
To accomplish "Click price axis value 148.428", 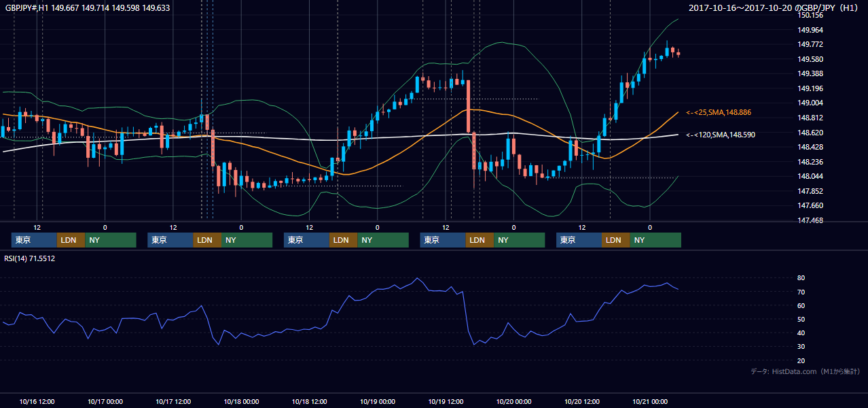I will pos(810,147).
